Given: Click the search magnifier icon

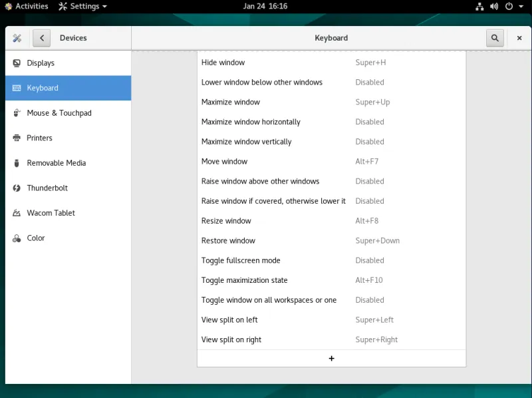Looking at the screenshot, I should coord(495,38).
